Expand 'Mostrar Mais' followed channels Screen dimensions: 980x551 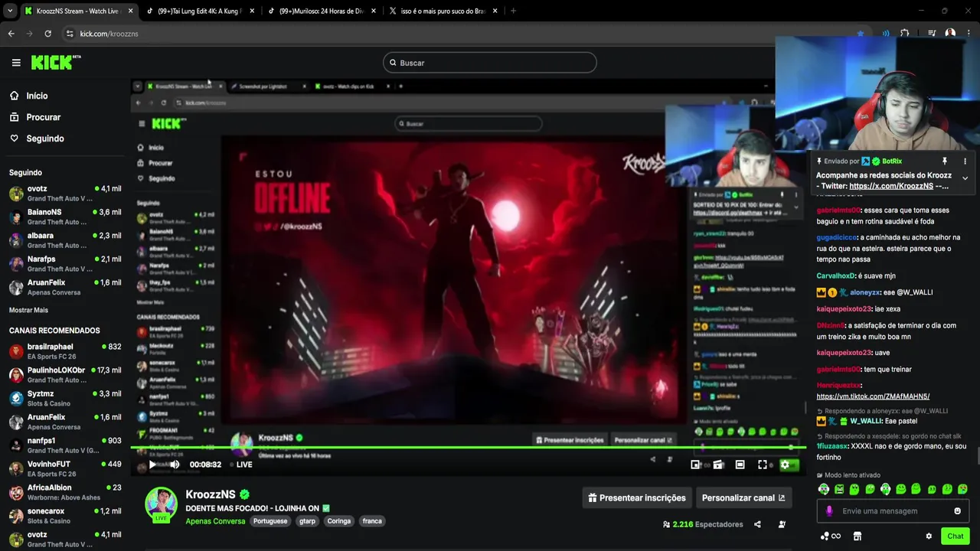28,310
